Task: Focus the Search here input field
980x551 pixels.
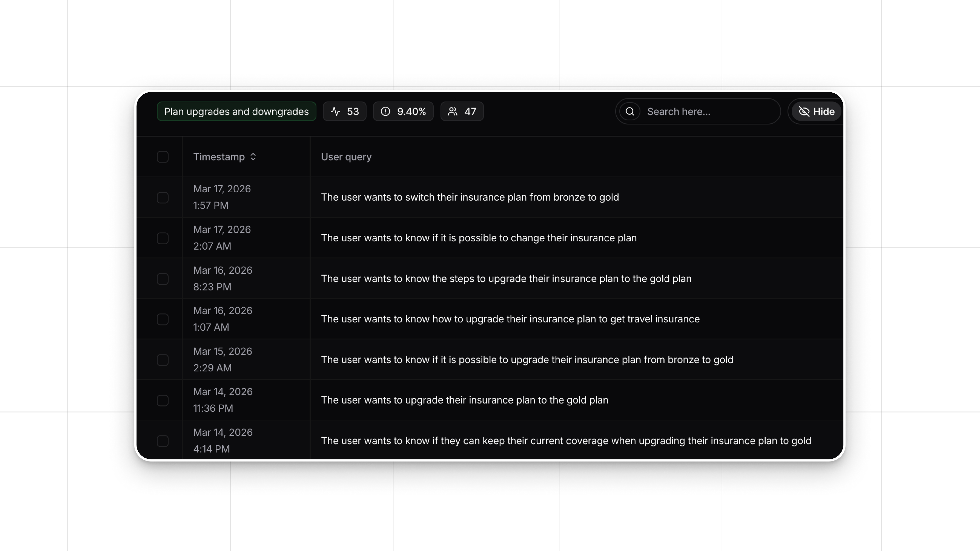Action: click(x=708, y=111)
